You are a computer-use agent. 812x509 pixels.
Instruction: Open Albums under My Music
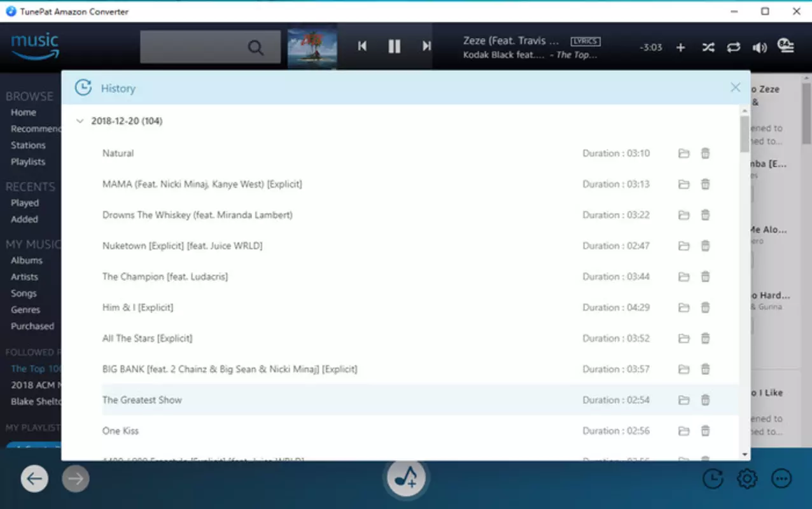pyautogui.click(x=27, y=260)
